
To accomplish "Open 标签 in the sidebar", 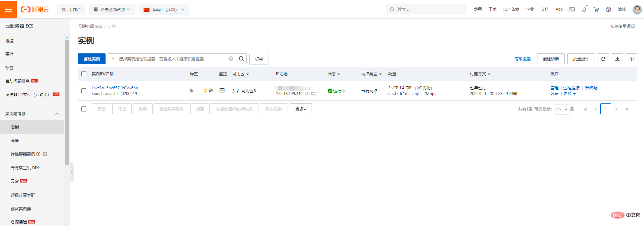I will coord(9,67).
